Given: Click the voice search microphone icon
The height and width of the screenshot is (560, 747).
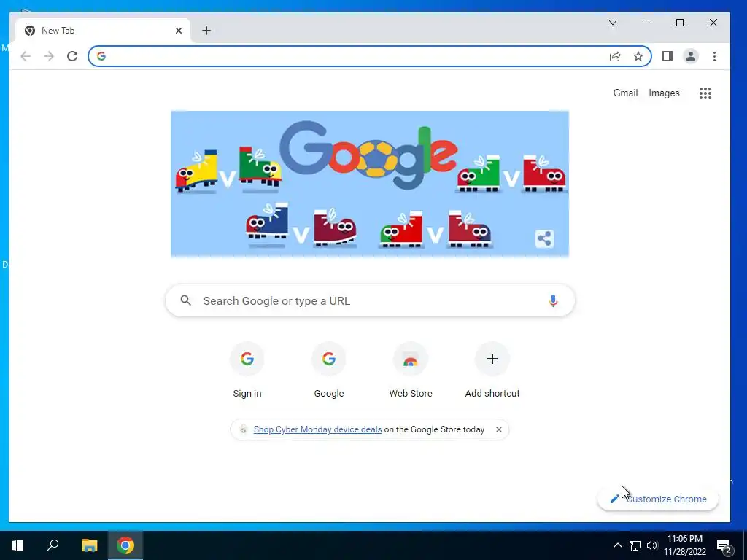Looking at the screenshot, I should 553,300.
